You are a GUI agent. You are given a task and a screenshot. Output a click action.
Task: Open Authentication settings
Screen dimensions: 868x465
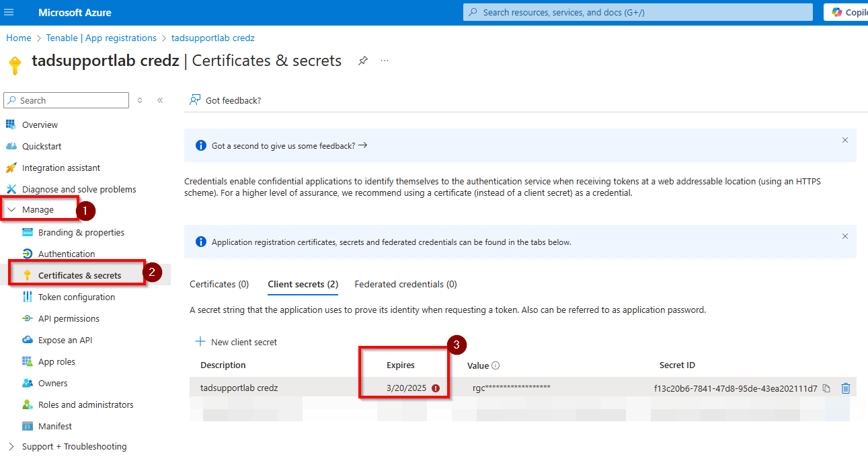click(x=67, y=254)
